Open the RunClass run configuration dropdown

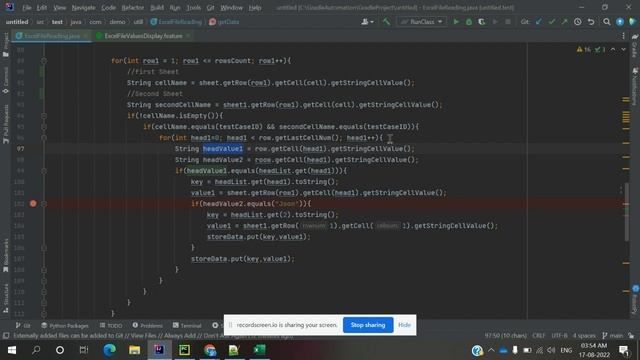pos(422,22)
